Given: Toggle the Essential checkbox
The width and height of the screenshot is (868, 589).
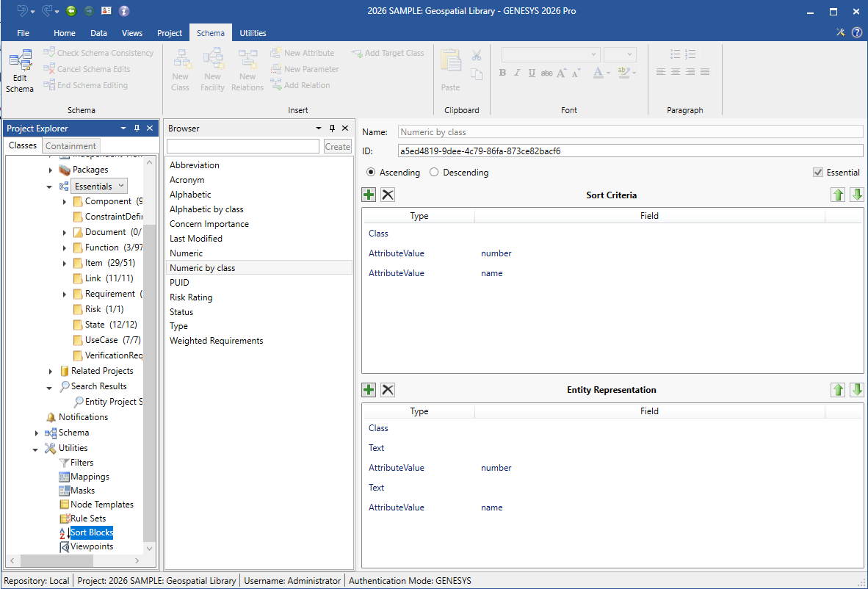Looking at the screenshot, I should coord(818,173).
